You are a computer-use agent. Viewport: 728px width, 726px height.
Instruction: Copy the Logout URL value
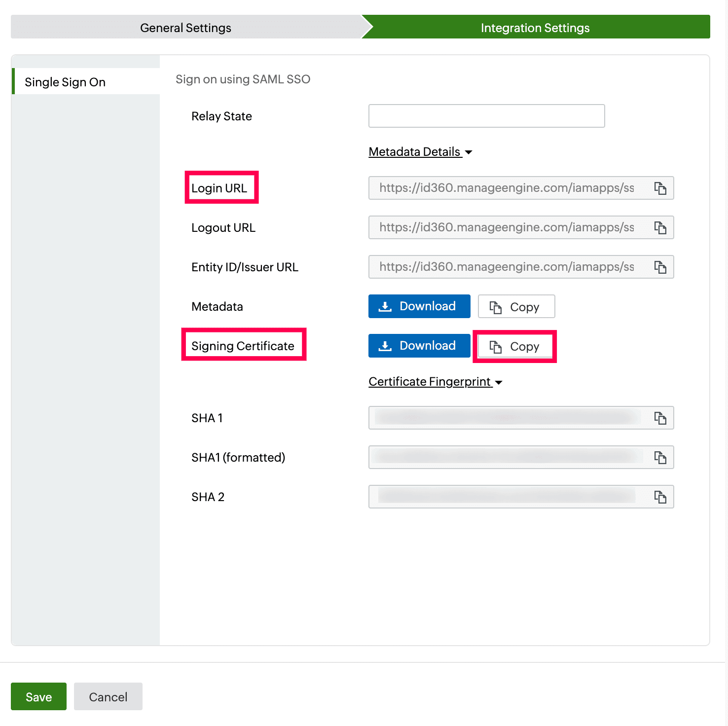pos(660,227)
